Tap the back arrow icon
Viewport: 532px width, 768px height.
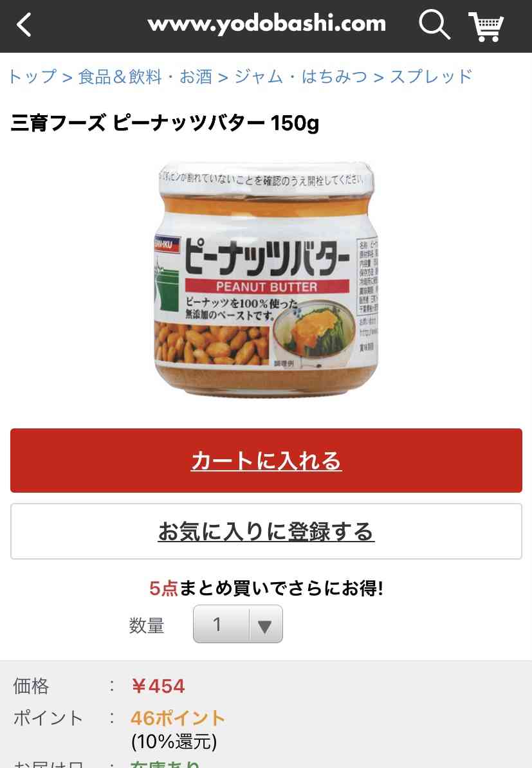coord(24,24)
